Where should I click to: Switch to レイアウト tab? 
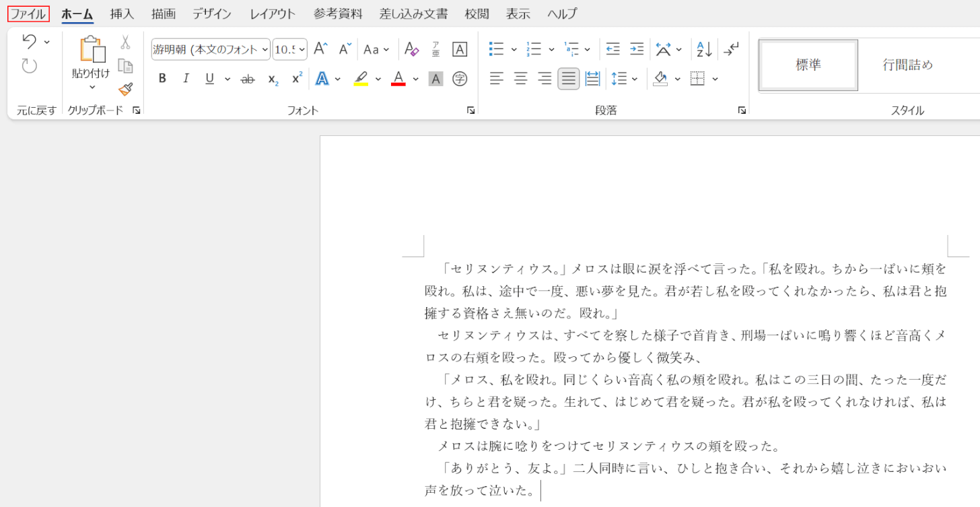pos(273,13)
